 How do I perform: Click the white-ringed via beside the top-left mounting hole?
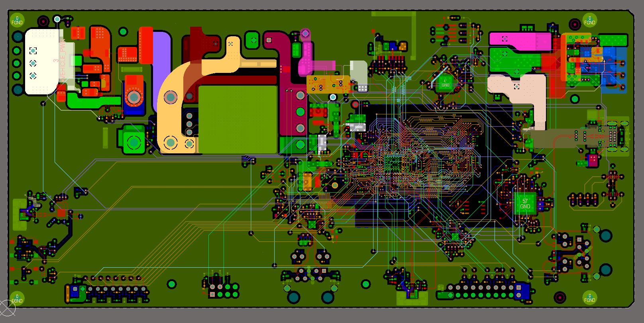click(x=57, y=19)
